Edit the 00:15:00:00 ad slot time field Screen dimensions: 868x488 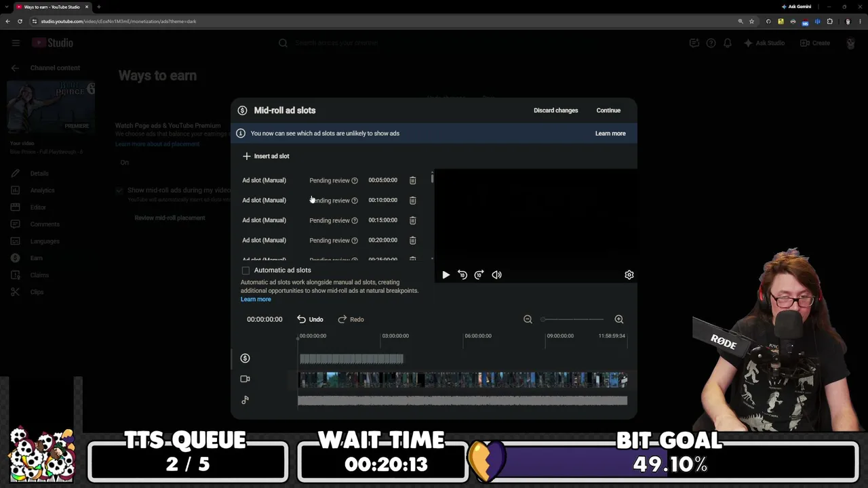[x=383, y=220]
